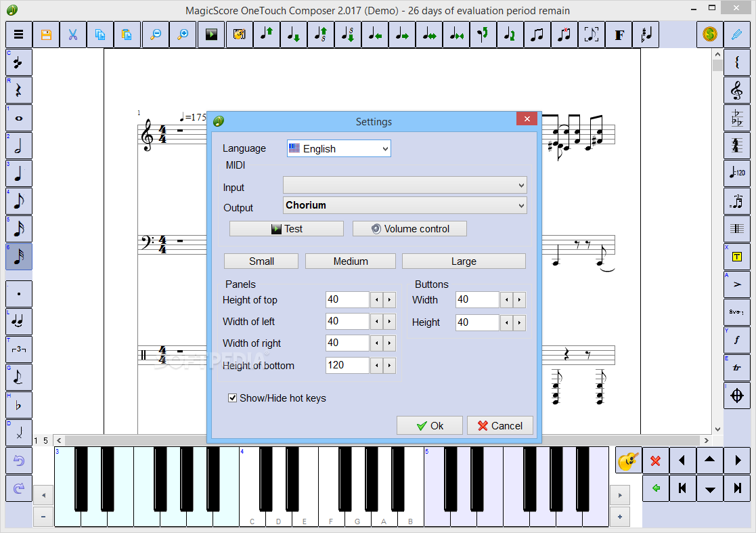Click the accent mark icon
This screenshot has width=756, height=533.
(x=737, y=284)
